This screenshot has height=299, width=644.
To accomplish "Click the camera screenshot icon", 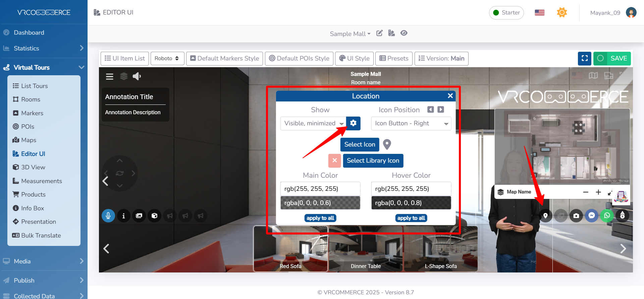I will click(576, 216).
